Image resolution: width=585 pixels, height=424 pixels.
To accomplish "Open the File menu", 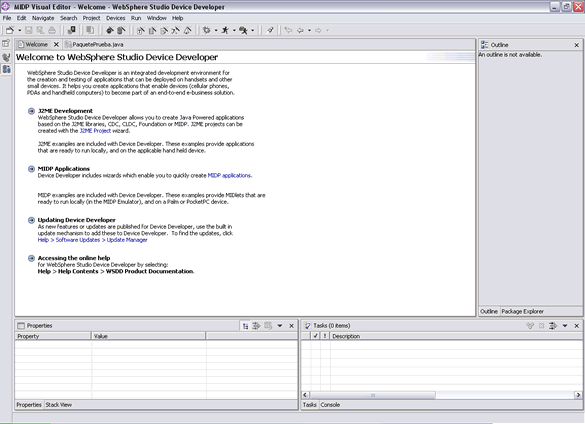I will point(7,18).
